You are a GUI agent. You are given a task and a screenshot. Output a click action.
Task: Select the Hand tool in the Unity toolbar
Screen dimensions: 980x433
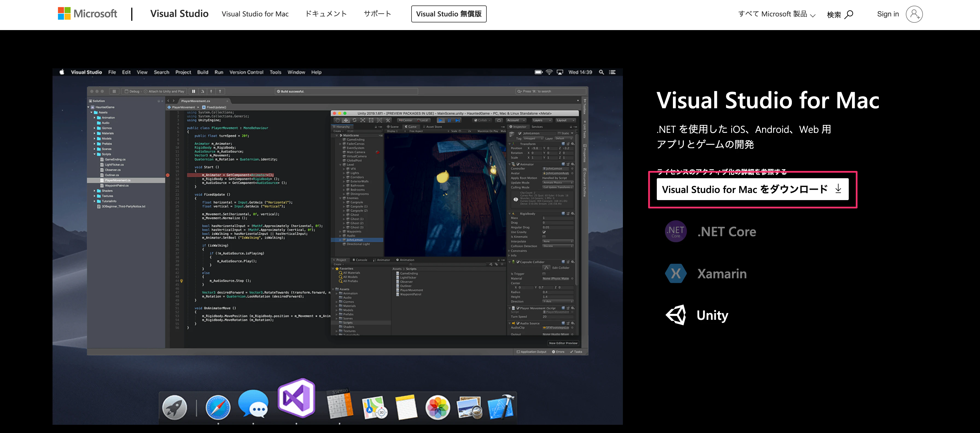pyautogui.click(x=337, y=120)
